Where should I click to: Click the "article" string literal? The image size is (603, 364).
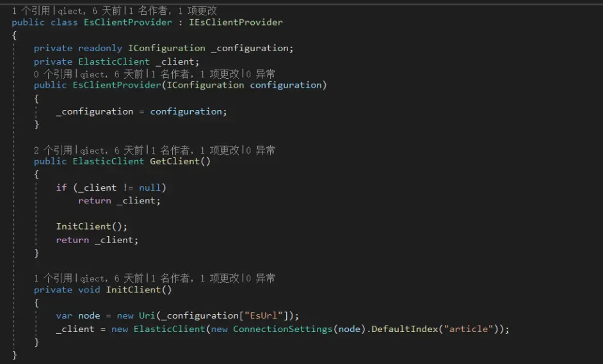[469, 329]
